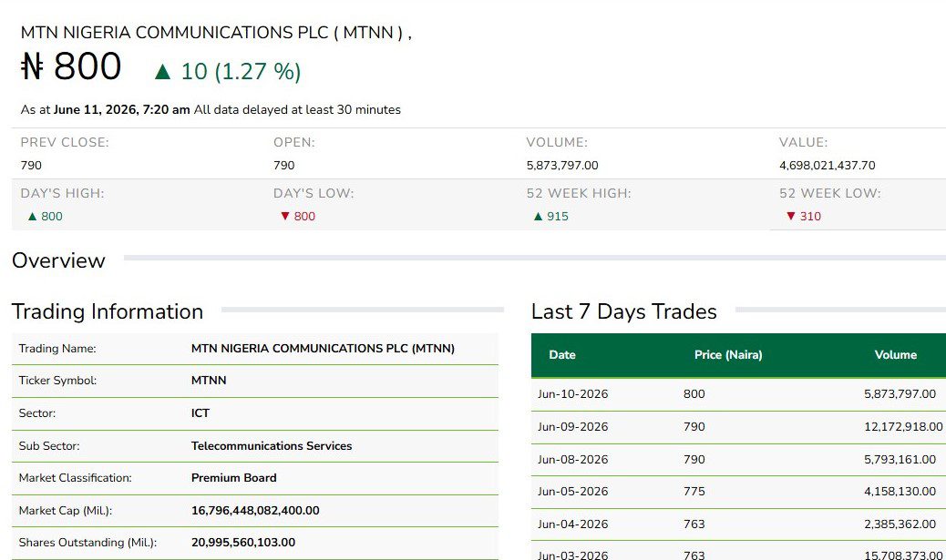Click the PREV CLOSE label

click(x=65, y=142)
